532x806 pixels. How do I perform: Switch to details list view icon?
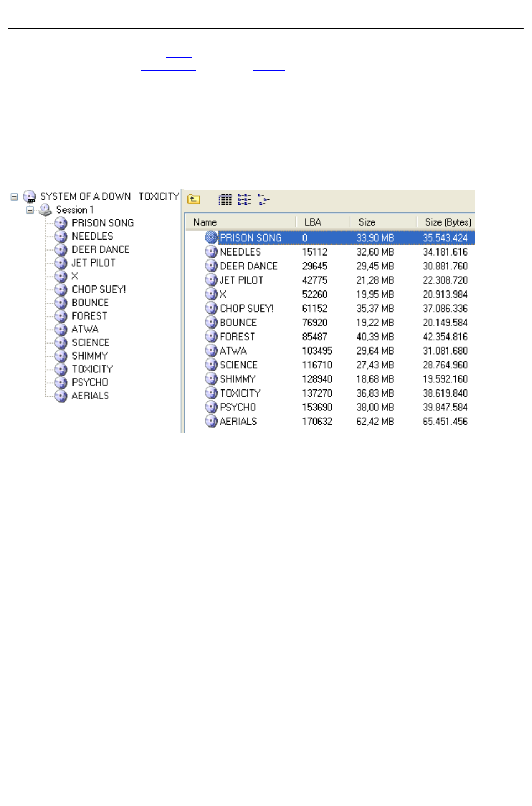click(225, 199)
